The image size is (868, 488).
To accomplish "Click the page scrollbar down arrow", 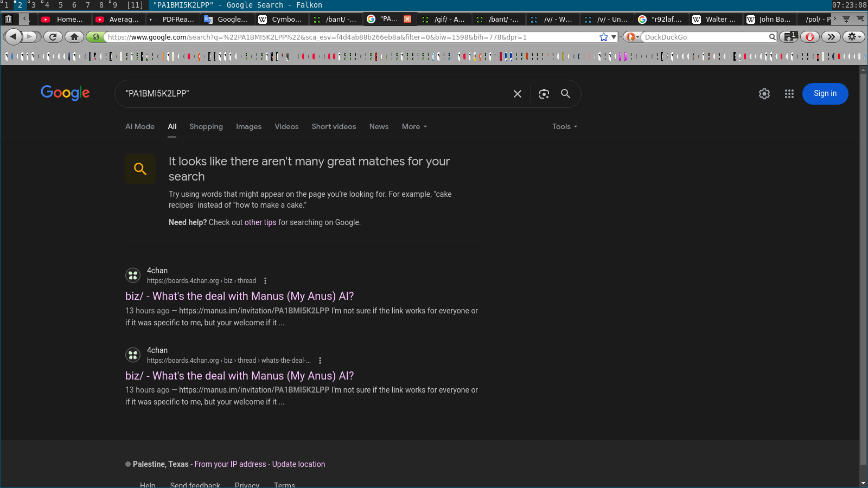I will tap(863, 483).
